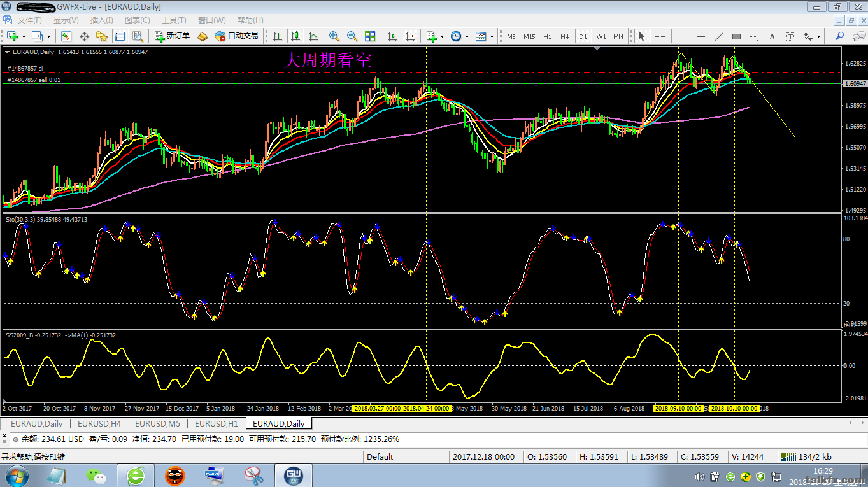
Task: Open the 插入(I) menu
Action: click(x=101, y=20)
